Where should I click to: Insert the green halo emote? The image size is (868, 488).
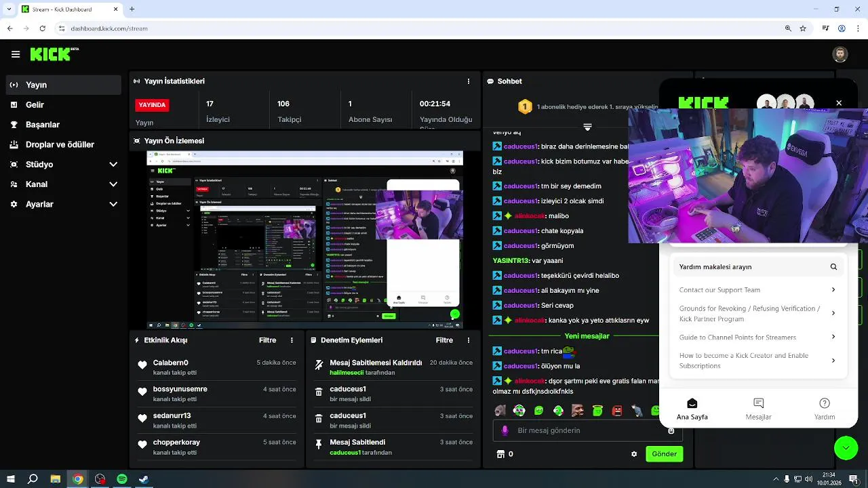coord(597,410)
